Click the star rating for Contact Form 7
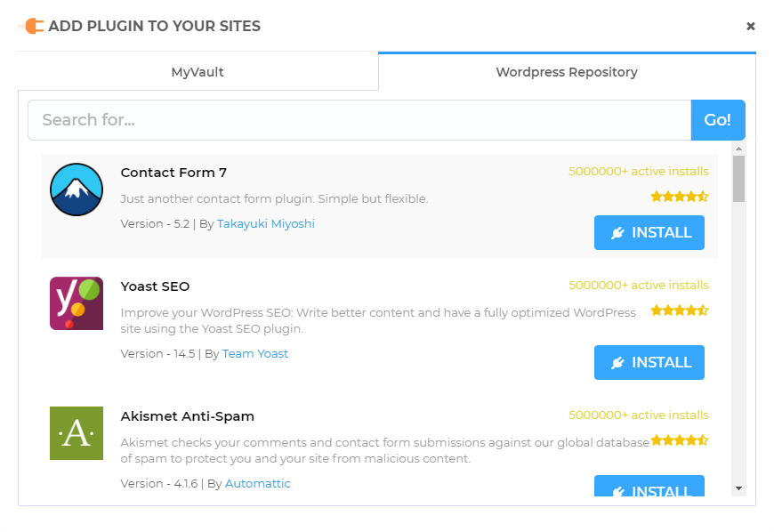This screenshot has width=774, height=532. click(679, 196)
